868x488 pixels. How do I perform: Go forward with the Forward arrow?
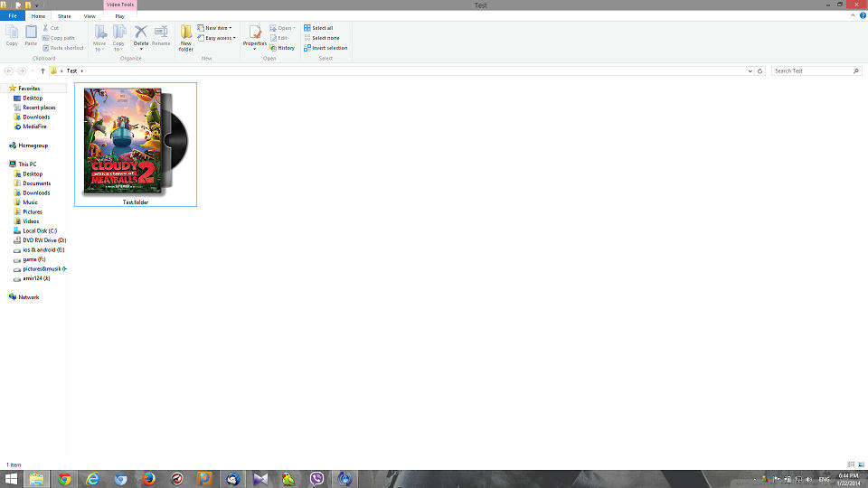22,70
